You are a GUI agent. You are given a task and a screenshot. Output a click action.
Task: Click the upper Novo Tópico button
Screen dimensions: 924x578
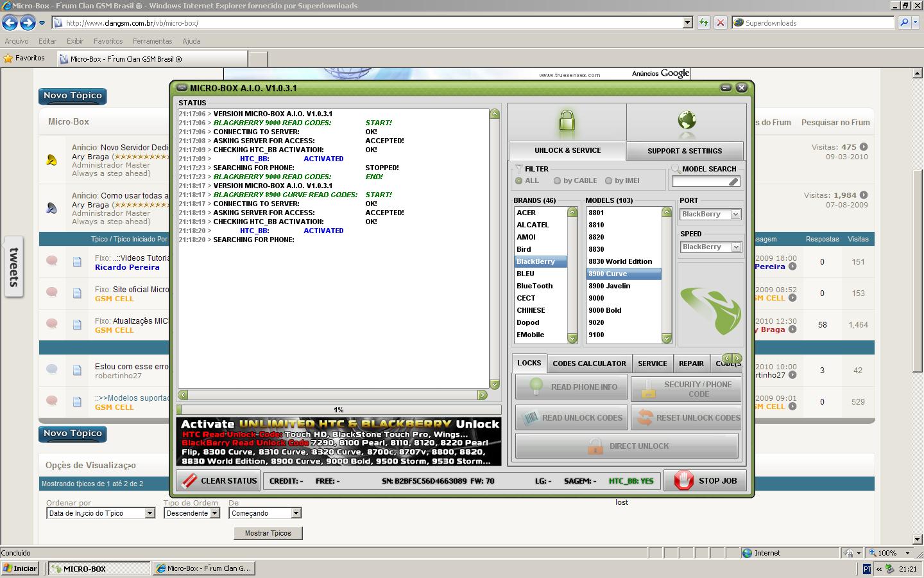(73, 96)
